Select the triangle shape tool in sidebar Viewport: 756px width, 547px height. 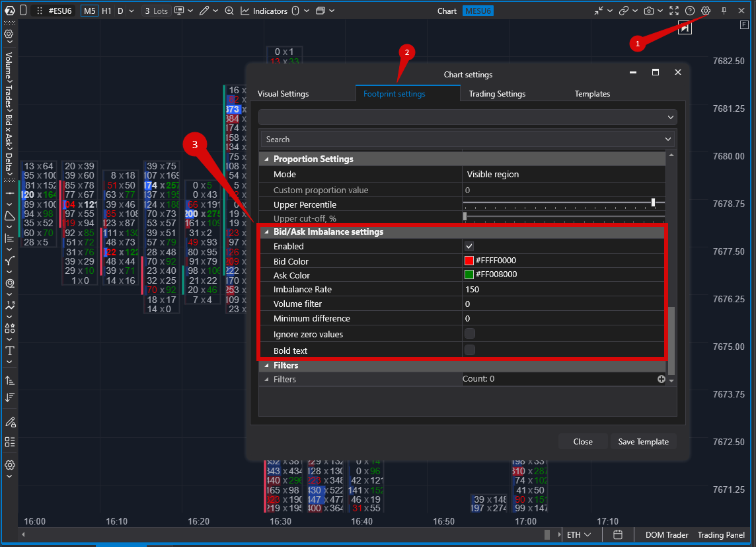click(10, 216)
